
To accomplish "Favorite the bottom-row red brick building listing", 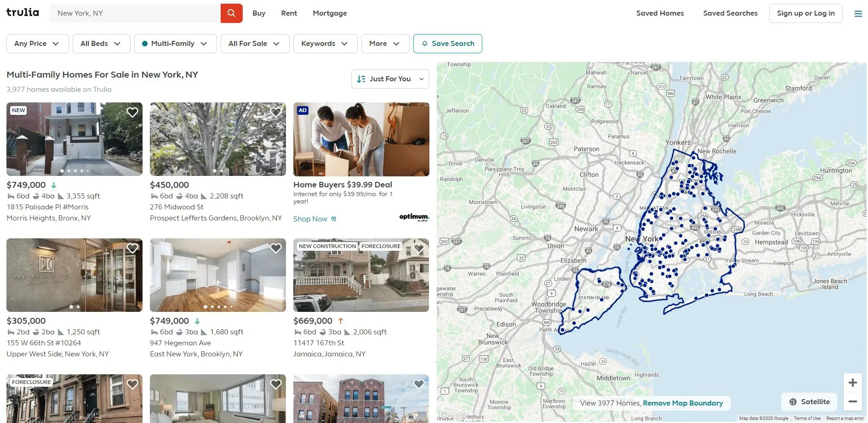I will point(419,384).
